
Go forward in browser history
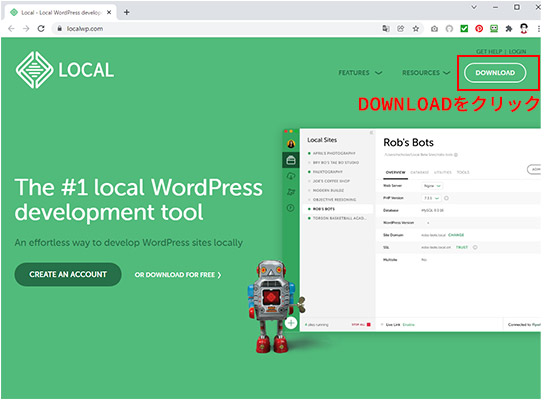click(x=26, y=29)
